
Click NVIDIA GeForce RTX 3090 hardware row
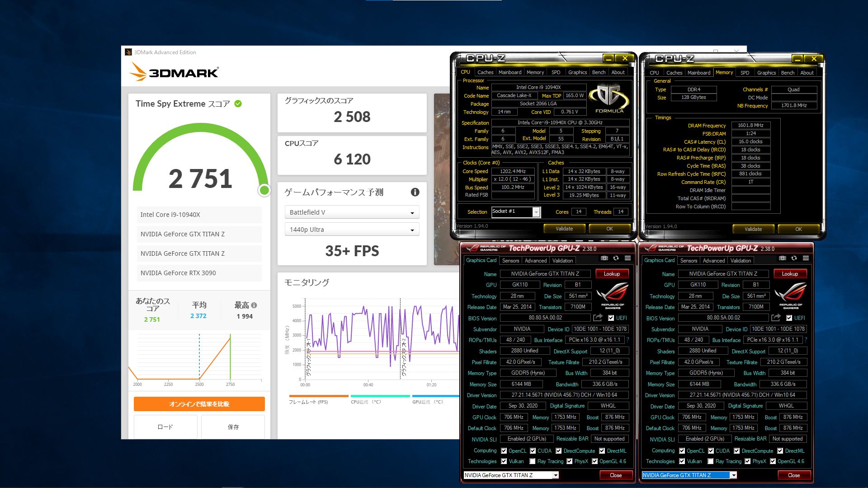click(199, 273)
